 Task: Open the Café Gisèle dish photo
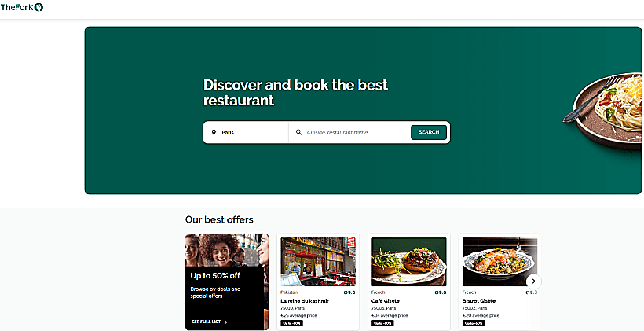[408, 262]
